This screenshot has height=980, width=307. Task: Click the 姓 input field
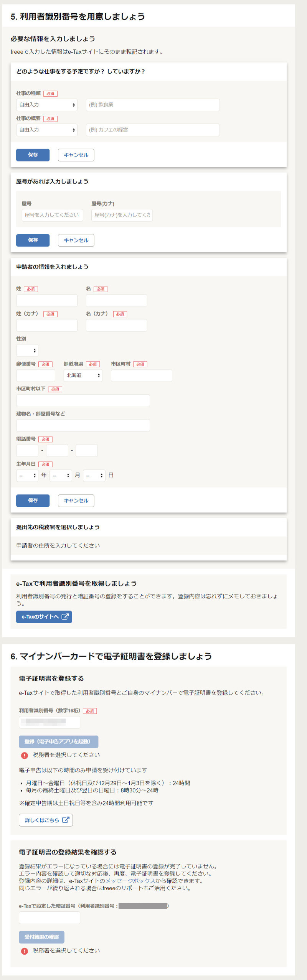point(46,300)
